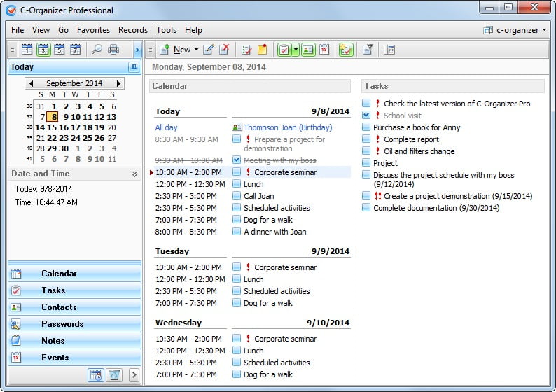Check the 'Complete report' task checkbox
556x392 pixels.
point(366,139)
